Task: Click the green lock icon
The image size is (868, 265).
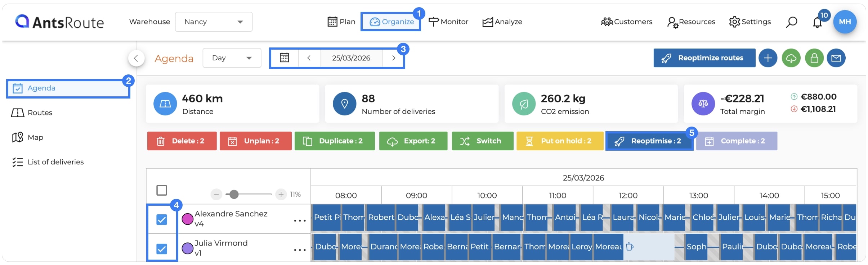Action: coord(814,58)
